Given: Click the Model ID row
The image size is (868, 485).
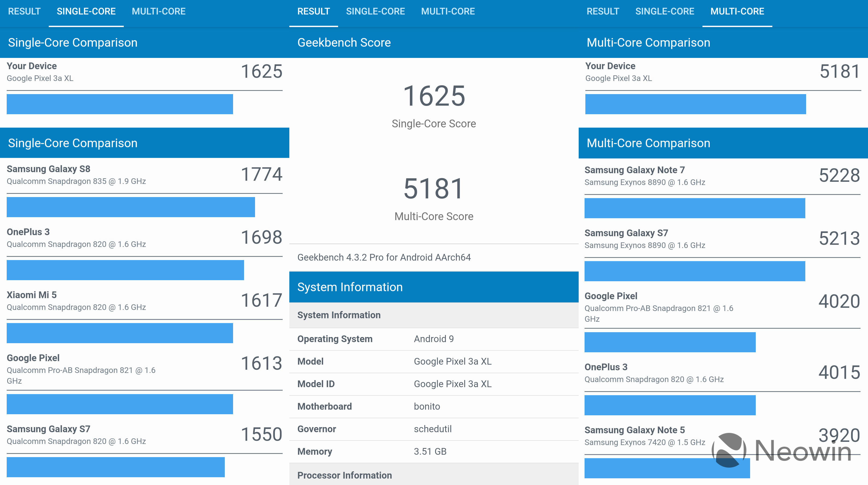Looking at the screenshot, I should 434,384.
